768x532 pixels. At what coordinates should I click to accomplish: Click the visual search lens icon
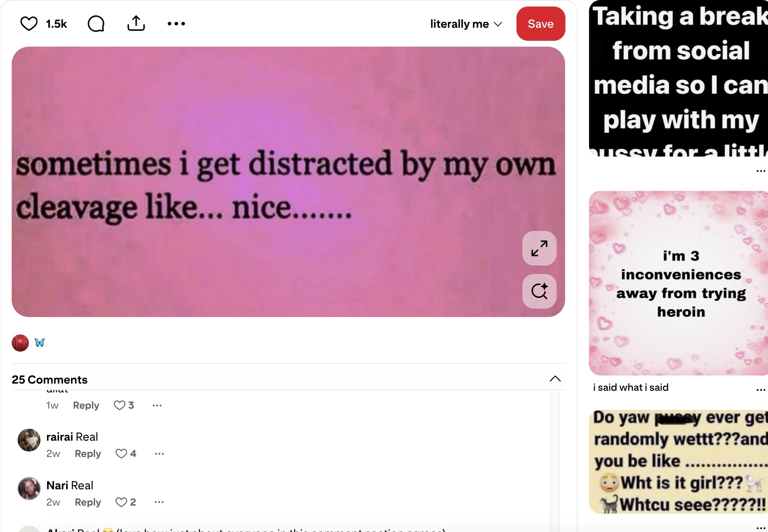tap(539, 291)
